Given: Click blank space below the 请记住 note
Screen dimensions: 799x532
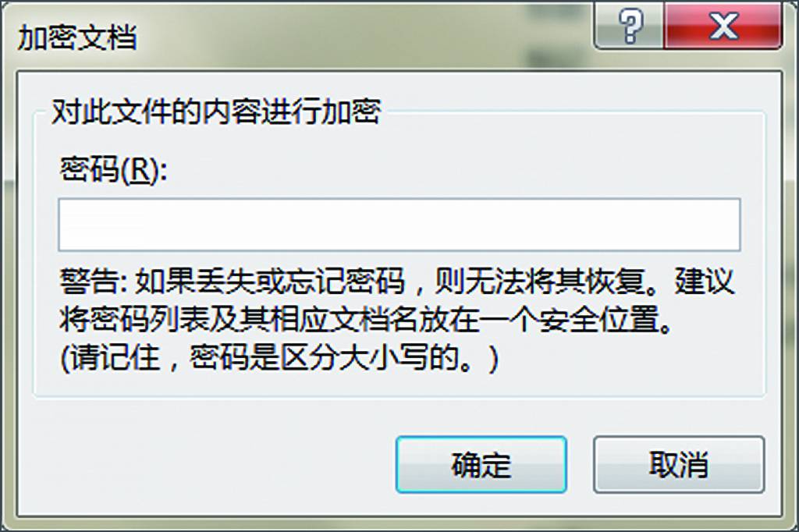Looking at the screenshot, I should pyautogui.click(x=399, y=385).
